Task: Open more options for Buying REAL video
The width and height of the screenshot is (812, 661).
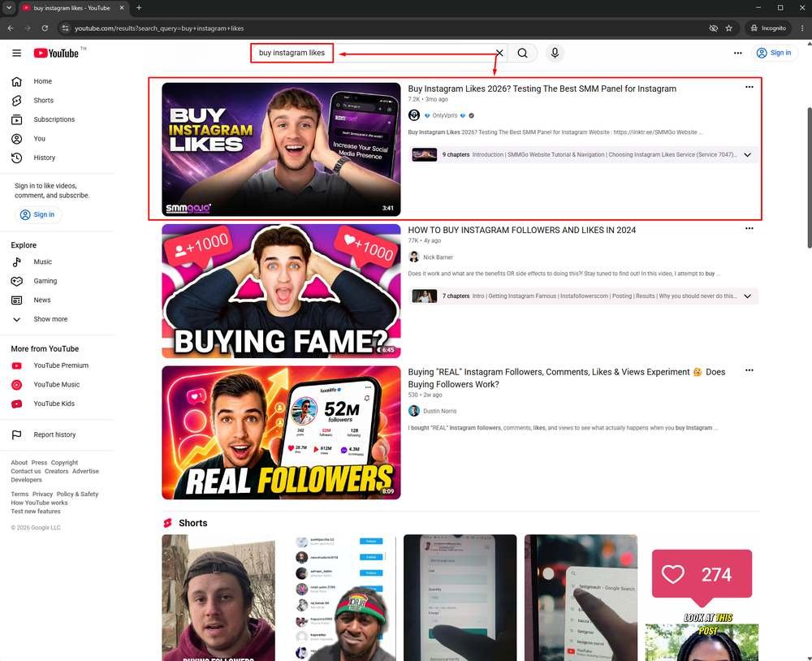Action: [749, 370]
